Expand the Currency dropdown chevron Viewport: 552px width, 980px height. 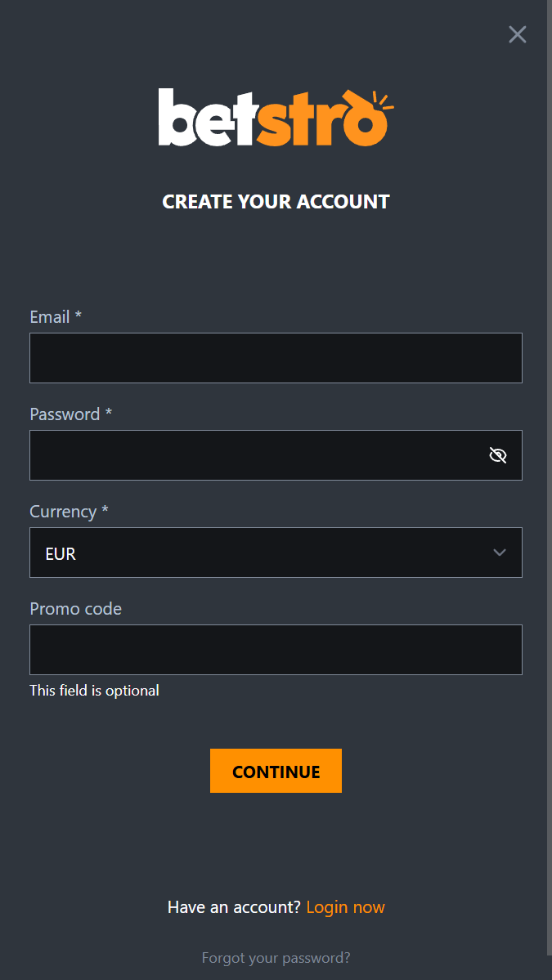pyautogui.click(x=500, y=553)
